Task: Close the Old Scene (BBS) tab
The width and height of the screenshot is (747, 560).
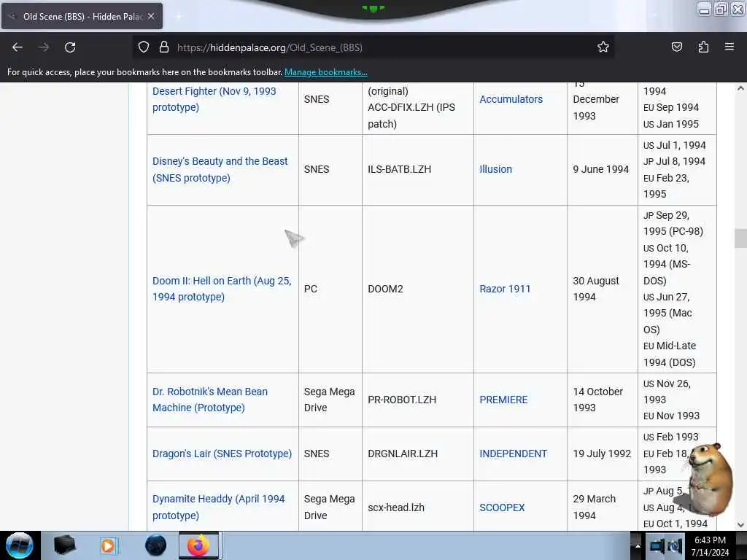Action: point(151,16)
